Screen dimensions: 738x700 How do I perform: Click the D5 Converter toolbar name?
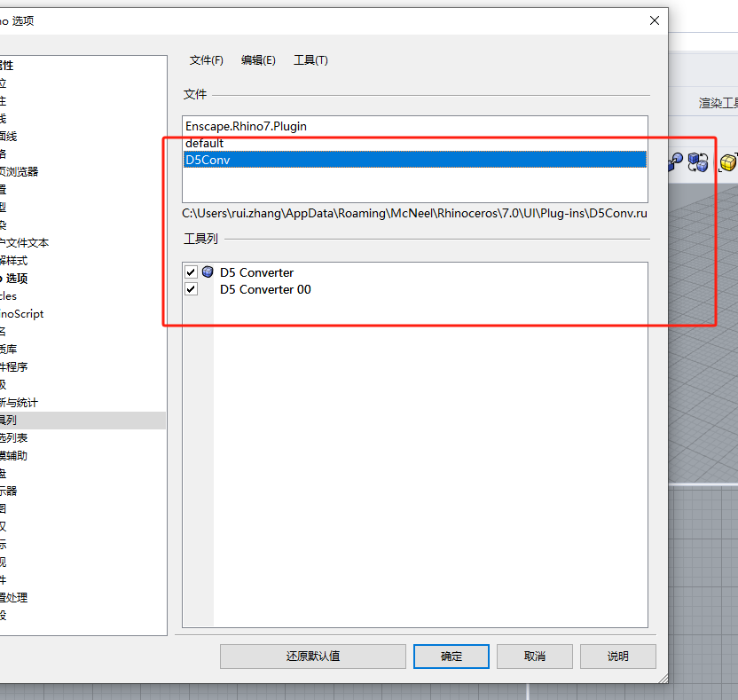[x=256, y=272]
